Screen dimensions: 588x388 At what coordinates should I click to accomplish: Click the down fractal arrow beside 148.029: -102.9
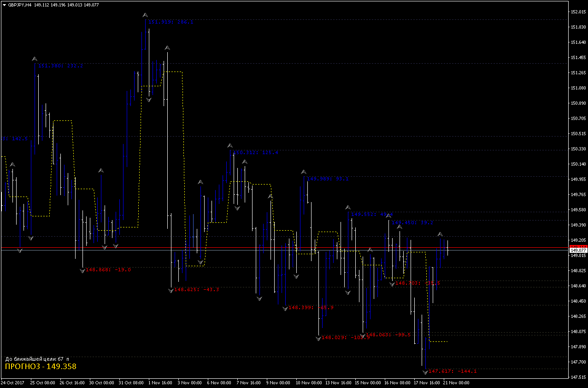click(318, 339)
